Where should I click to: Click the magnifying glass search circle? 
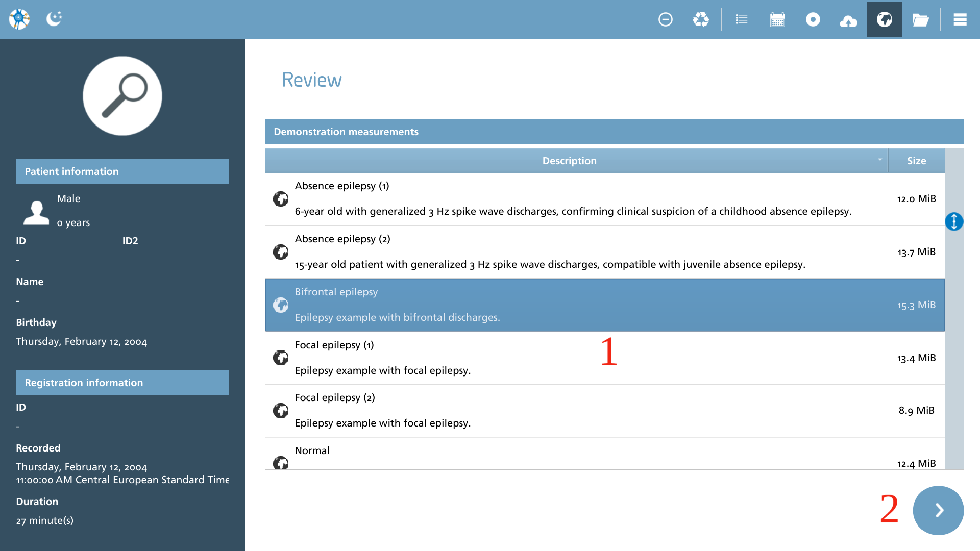pos(122,96)
